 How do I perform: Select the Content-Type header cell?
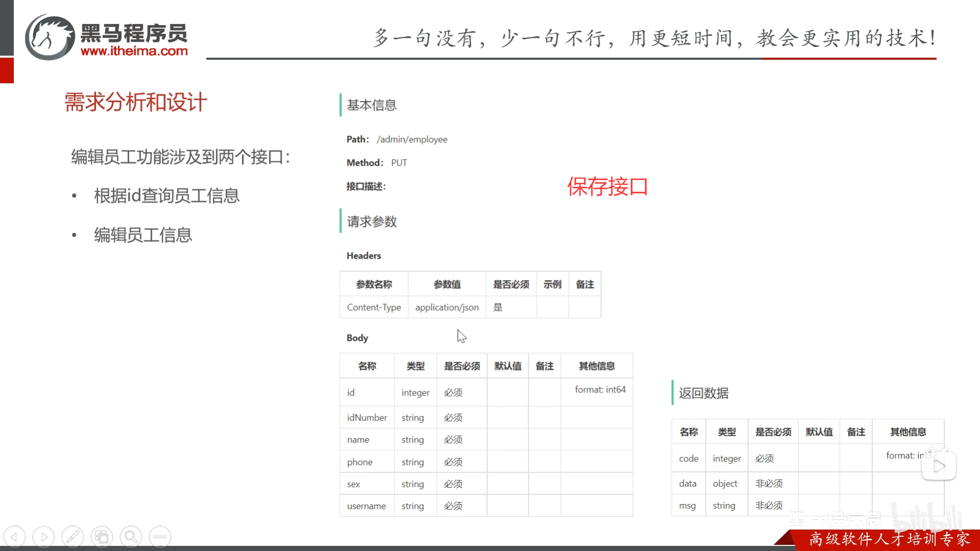click(x=374, y=307)
